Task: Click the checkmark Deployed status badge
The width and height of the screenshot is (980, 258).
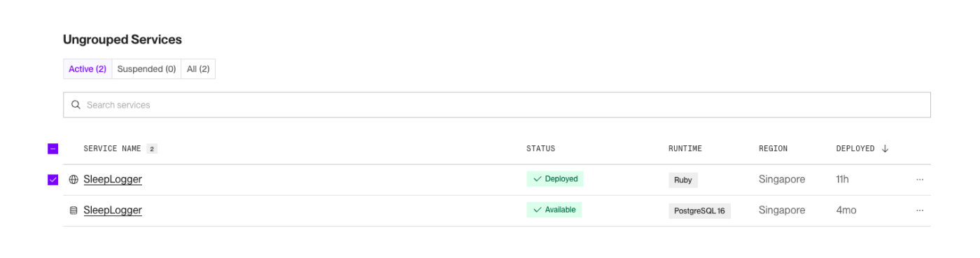Action: [x=555, y=179]
